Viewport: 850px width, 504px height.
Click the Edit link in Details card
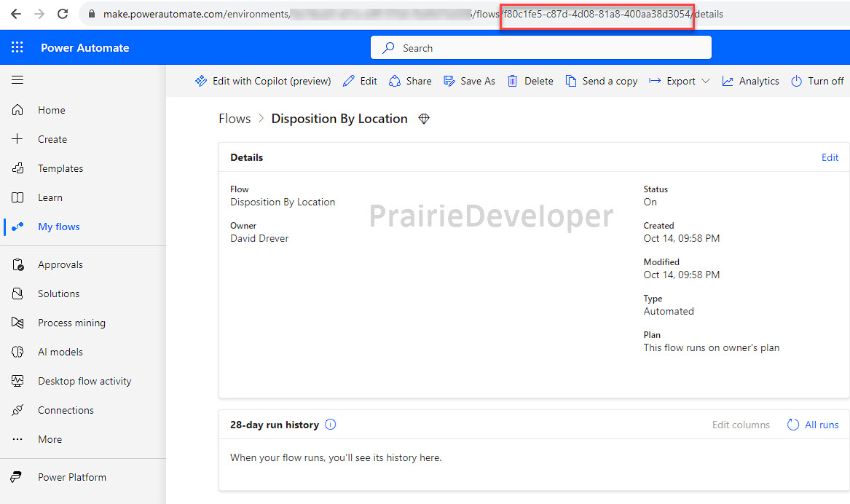(x=830, y=158)
